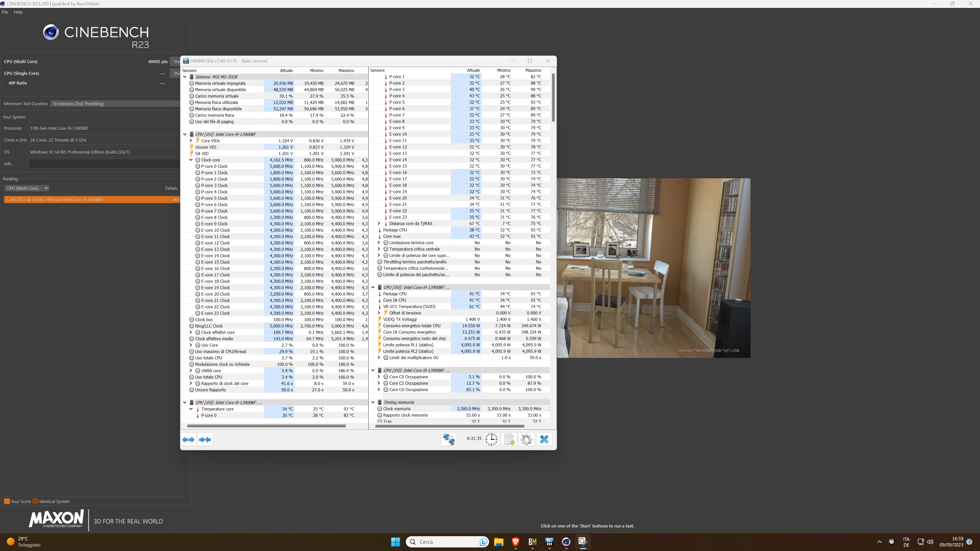980x551 pixels.
Task: Start logging sensors with the sheet-plus icon
Action: click(509, 439)
